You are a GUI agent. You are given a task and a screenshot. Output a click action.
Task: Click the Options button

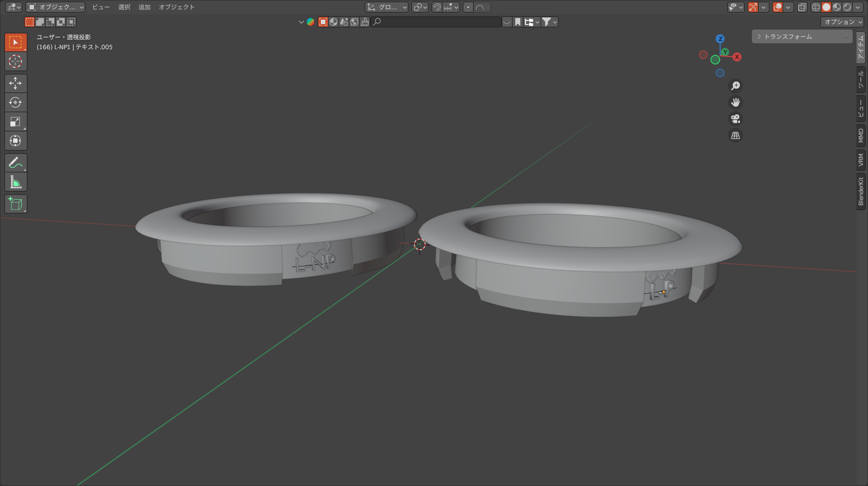(x=842, y=22)
